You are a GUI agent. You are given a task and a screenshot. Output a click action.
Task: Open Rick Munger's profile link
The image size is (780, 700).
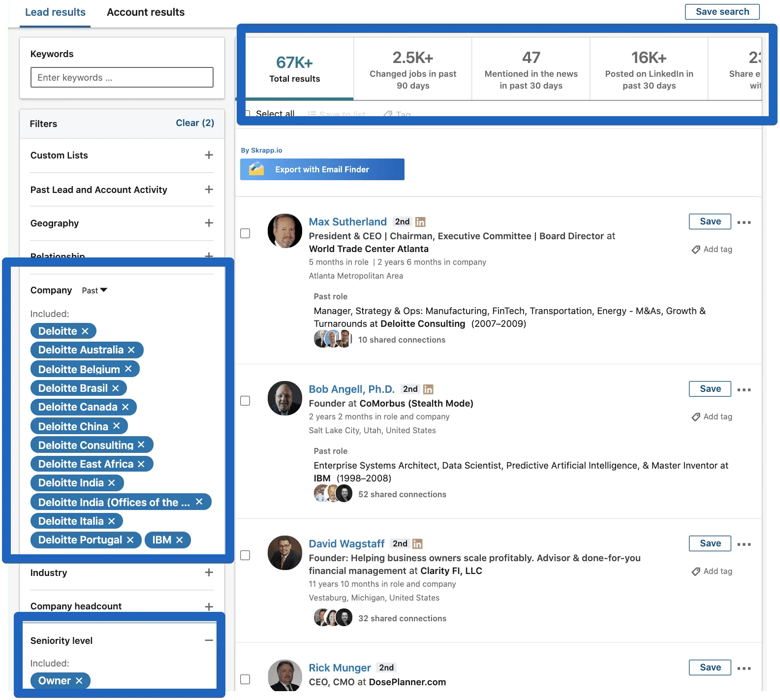coord(340,668)
